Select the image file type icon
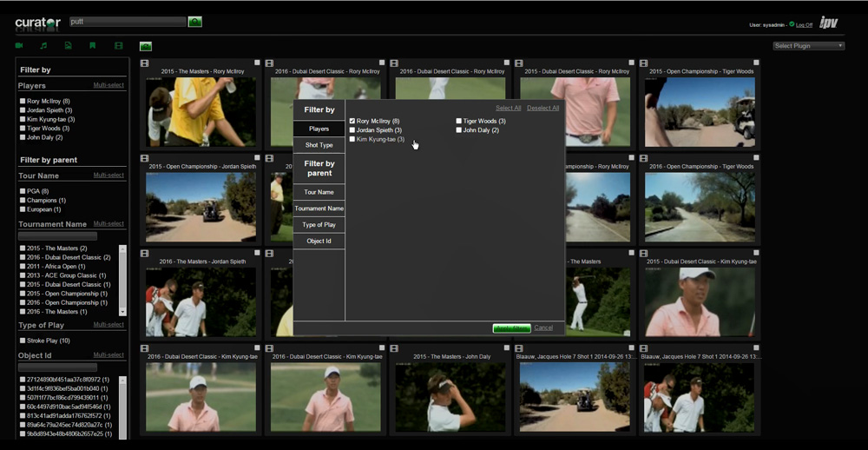The height and width of the screenshot is (450, 868). (68, 45)
